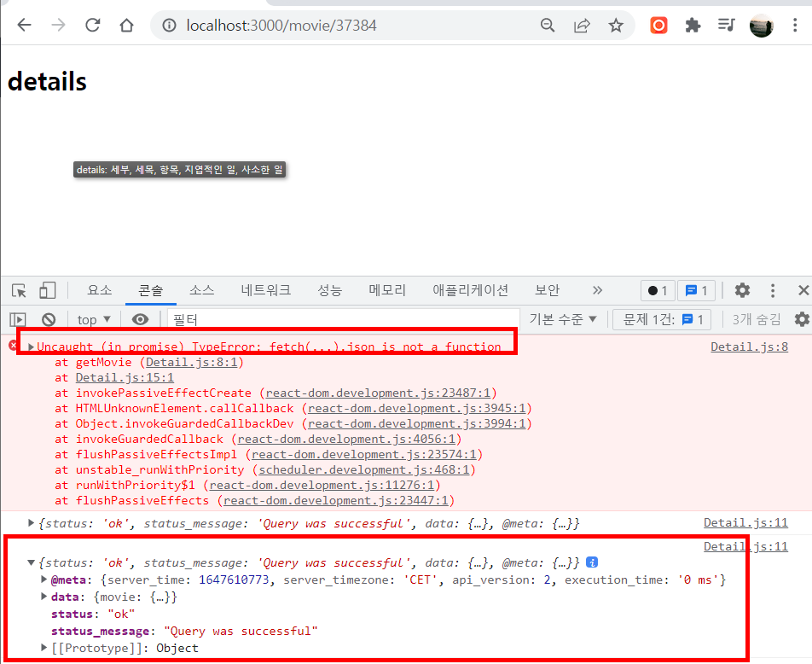
Task: Open react-dom.development.js:3945:1 link
Action: pos(416,408)
